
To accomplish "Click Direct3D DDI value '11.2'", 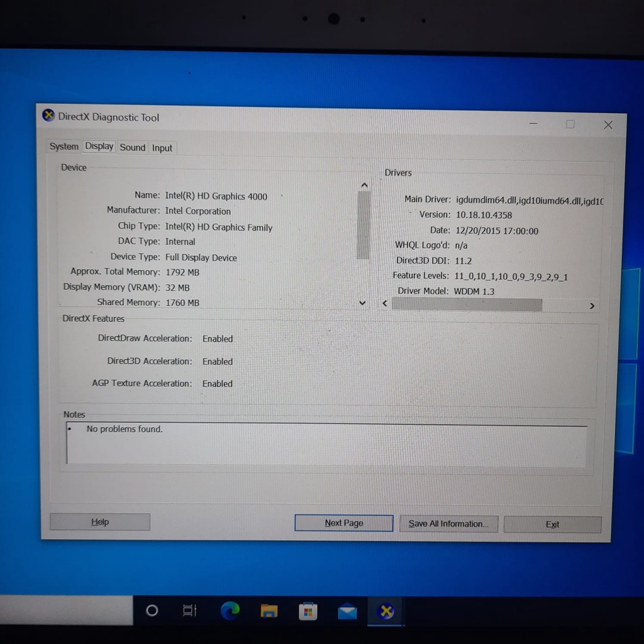I will (x=463, y=261).
